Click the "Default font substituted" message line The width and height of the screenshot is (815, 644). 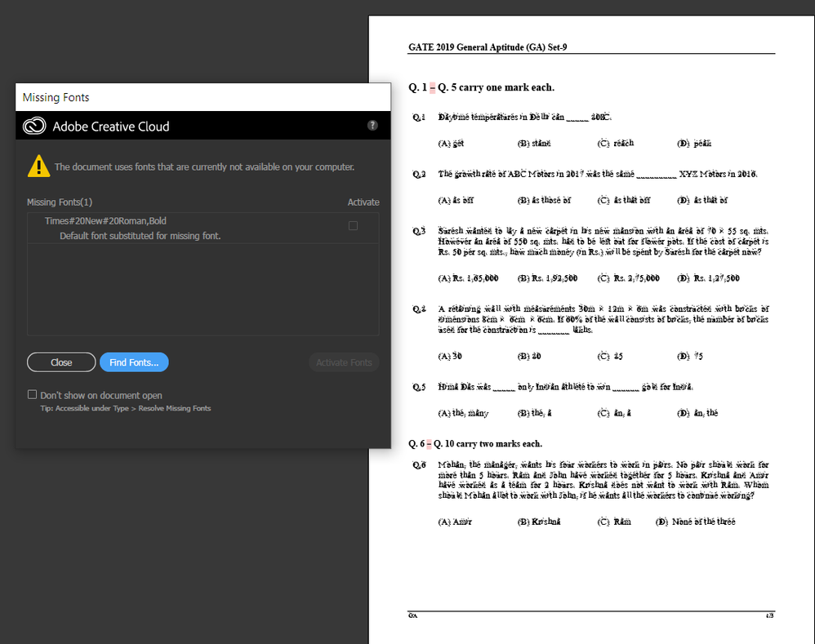click(140, 236)
